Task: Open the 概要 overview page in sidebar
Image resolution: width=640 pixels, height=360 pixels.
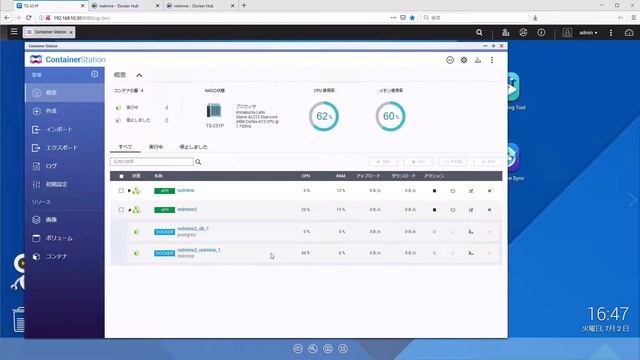Action: 64,93
